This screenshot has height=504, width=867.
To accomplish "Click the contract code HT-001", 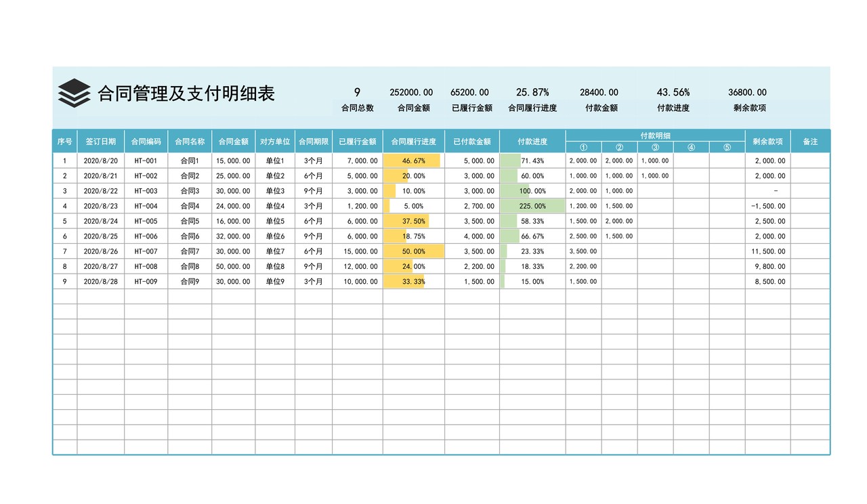I will tap(146, 161).
